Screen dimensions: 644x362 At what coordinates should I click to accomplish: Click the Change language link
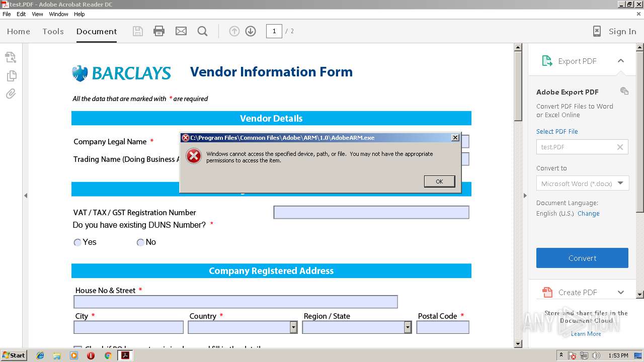tap(588, 213)
